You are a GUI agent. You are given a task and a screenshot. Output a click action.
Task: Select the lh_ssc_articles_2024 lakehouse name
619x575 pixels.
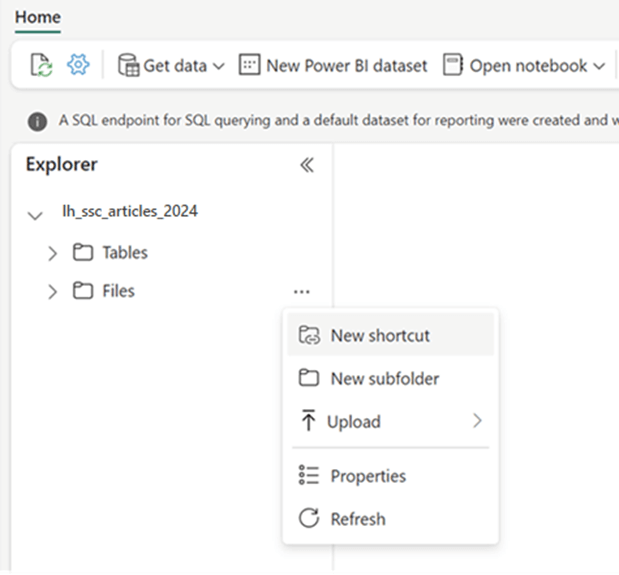129,212
